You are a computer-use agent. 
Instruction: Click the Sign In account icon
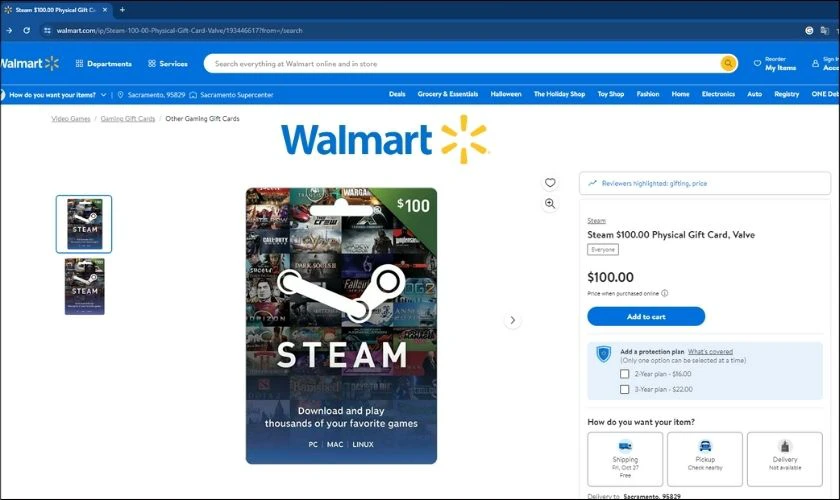815,63
